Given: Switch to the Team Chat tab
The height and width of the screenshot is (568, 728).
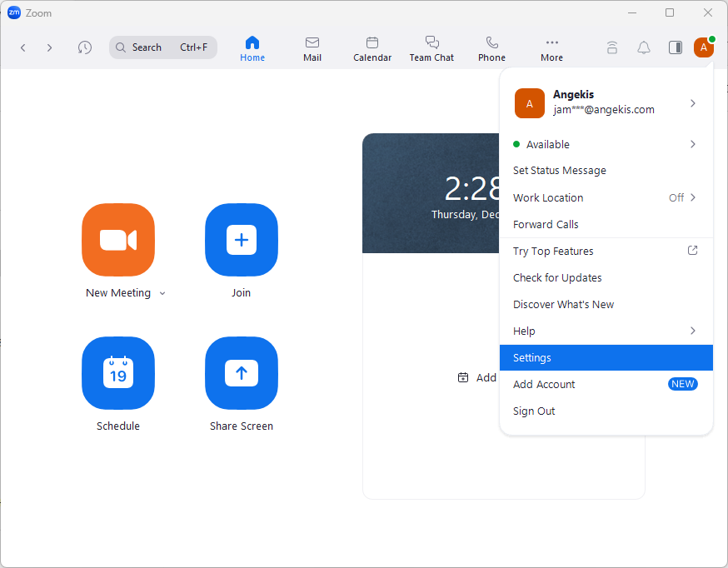Looking at the screenshot, I should pos(431,48).
